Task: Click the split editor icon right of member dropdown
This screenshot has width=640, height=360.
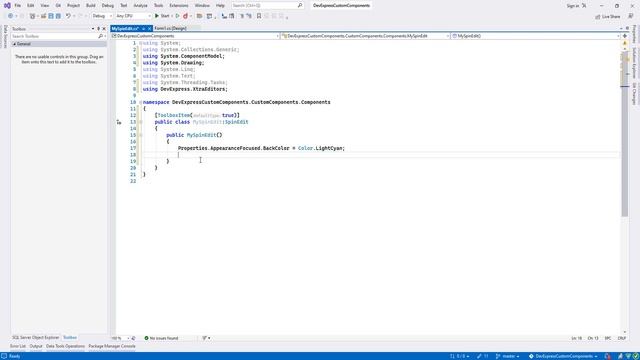Action: (624, 36)
